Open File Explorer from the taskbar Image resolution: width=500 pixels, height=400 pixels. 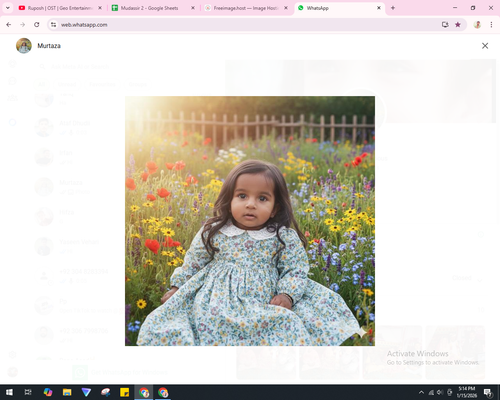point(67,392)
